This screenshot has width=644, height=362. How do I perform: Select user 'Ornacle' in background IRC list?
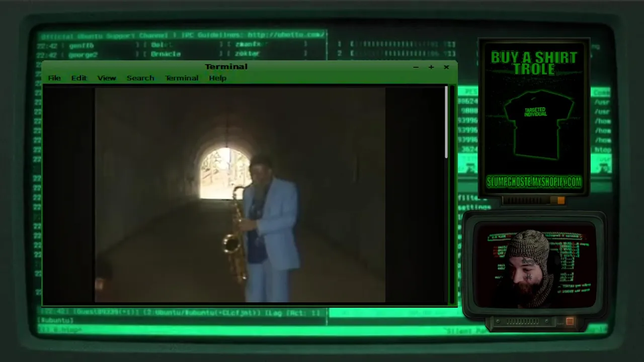point(166,54)
